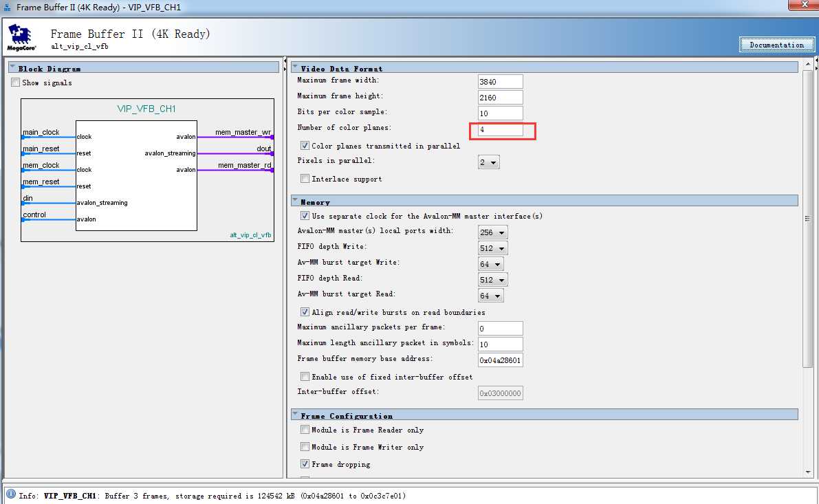Click the Maximum frame height field
This screenshot has height=504, width=819.
pyautogui.click(x=501, y=97)
